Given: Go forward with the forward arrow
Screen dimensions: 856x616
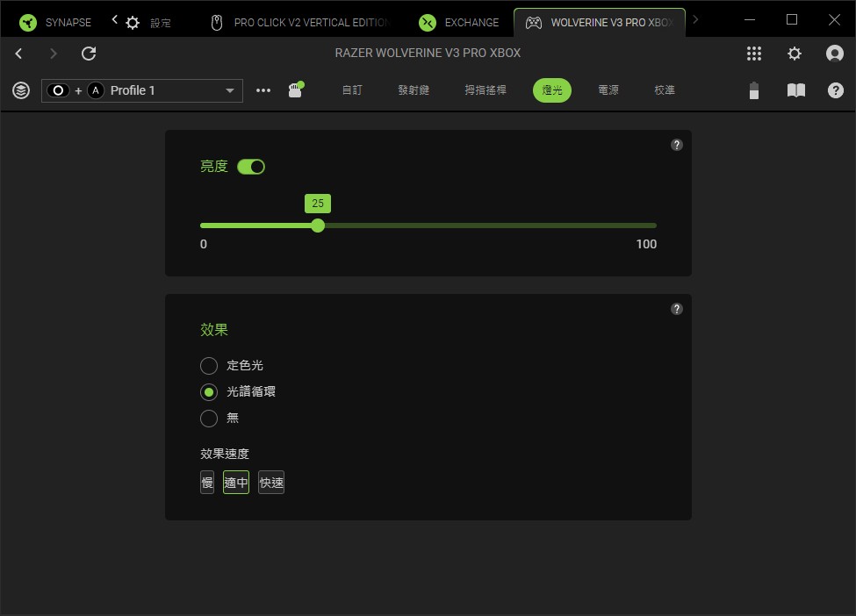Looking at the screenshot, I should [x=53, y=54].
